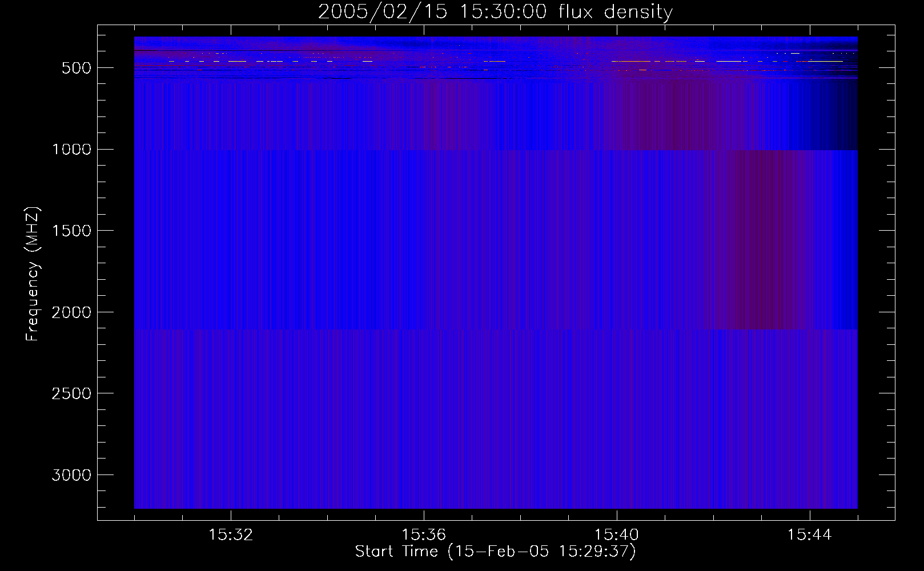
Task: Click the 15:44 time tick label
Action: tap(810, 535)
